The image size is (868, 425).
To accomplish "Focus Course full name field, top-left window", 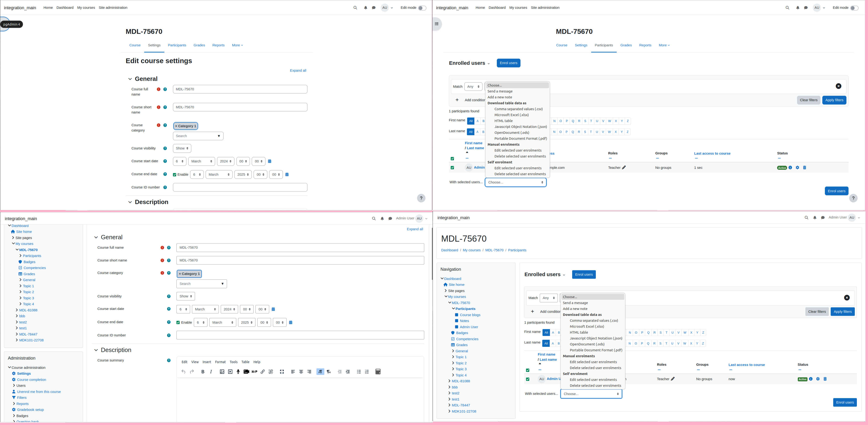I will [x=240, y=89].
